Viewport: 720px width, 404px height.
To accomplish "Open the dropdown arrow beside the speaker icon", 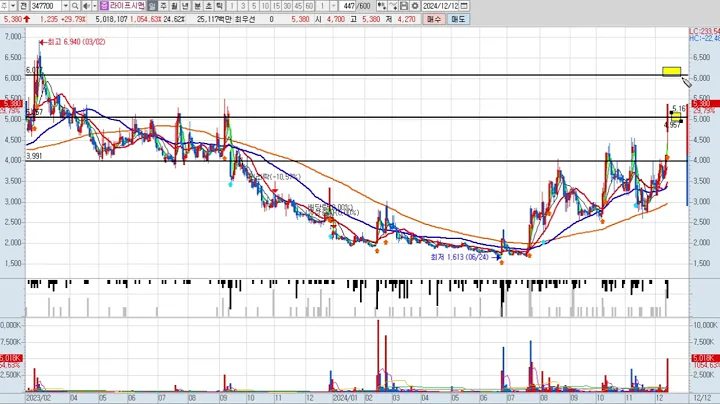I will tap(94, 6).
